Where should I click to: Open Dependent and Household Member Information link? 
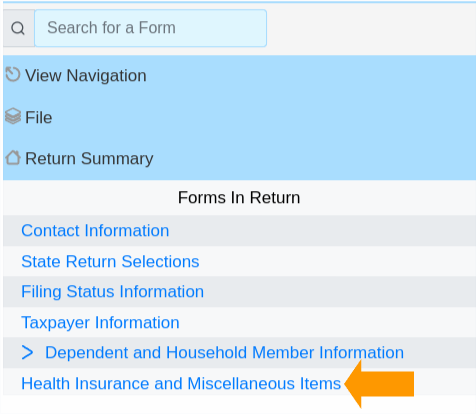[x=224, y=353]
